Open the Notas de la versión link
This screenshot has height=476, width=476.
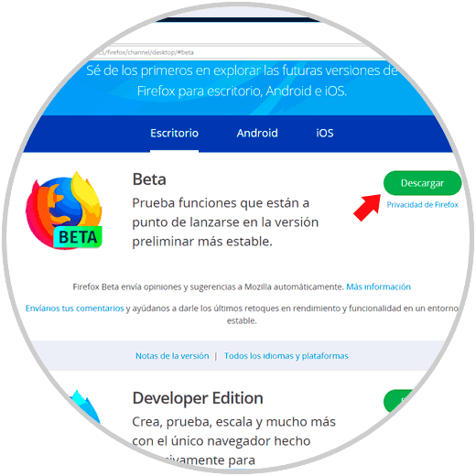click(172, 356)
